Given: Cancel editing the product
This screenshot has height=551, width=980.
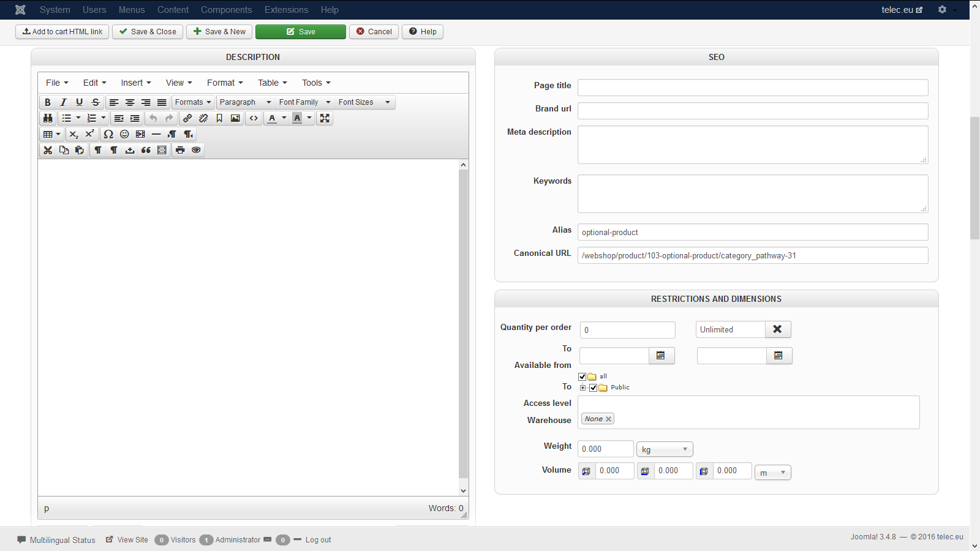Looking at the screenshot, I should (374, 32).
